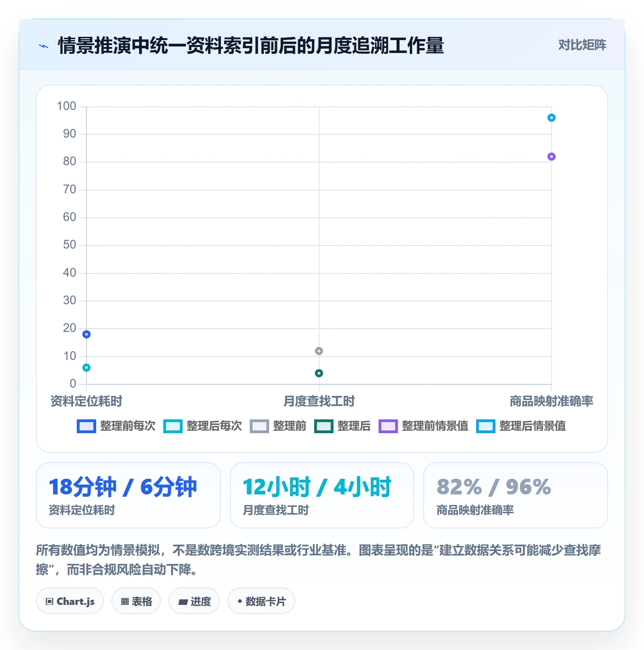This screenshot has height=650, width=644.
Task: Click the y-axis label 100
Action: click(x=66, y=106)
